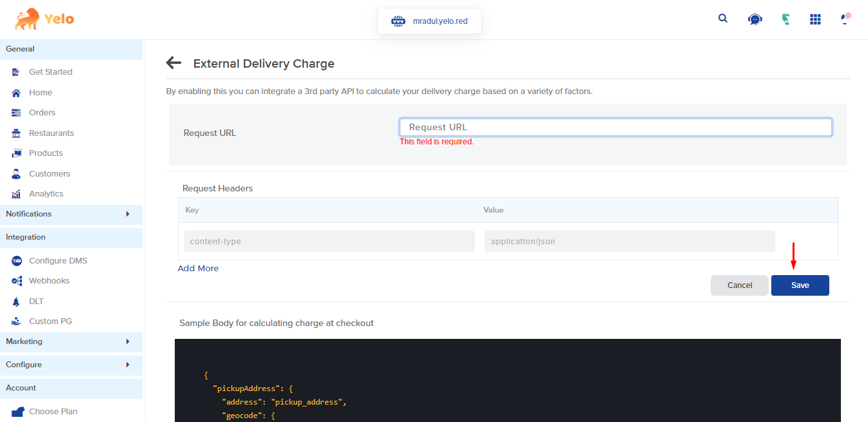
Task: Open the search magnifier icon
Action: (x=723, y=19)
